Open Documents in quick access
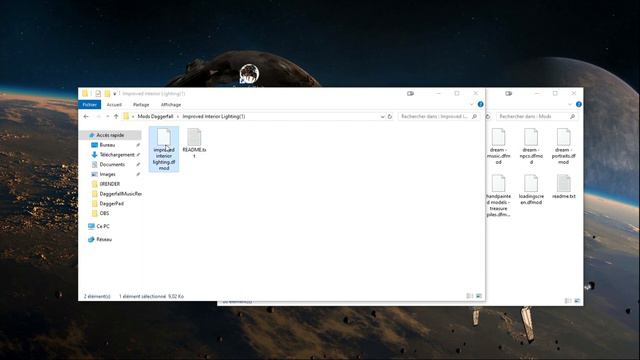This screenshot has width=640, height=360. coord(112,164)
